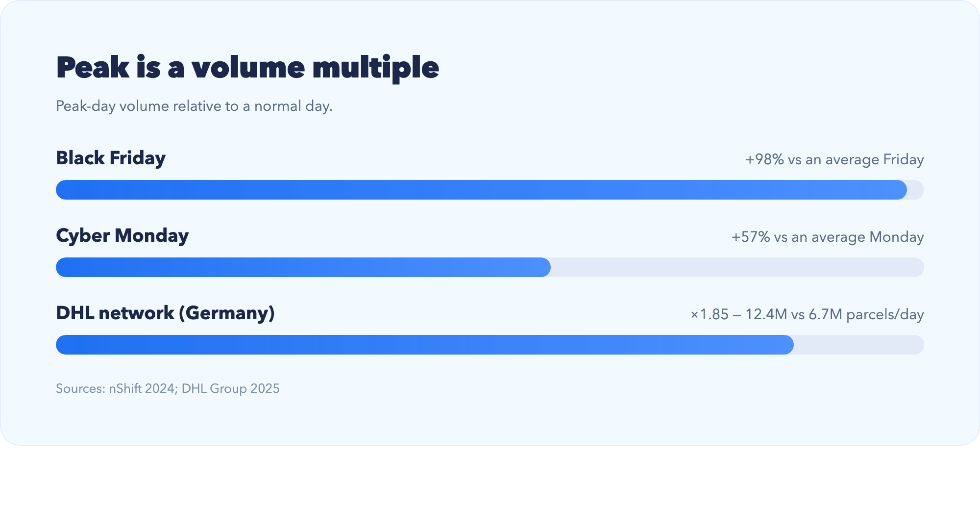
Task: Click the Black Friday label
Action: 111,158
